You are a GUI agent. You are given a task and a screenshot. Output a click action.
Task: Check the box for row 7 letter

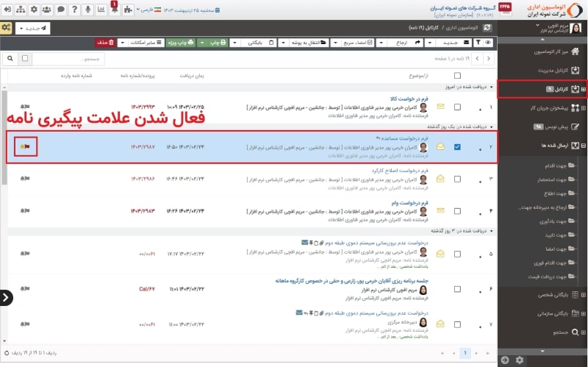pyautogui.click(x=457, y=324)
